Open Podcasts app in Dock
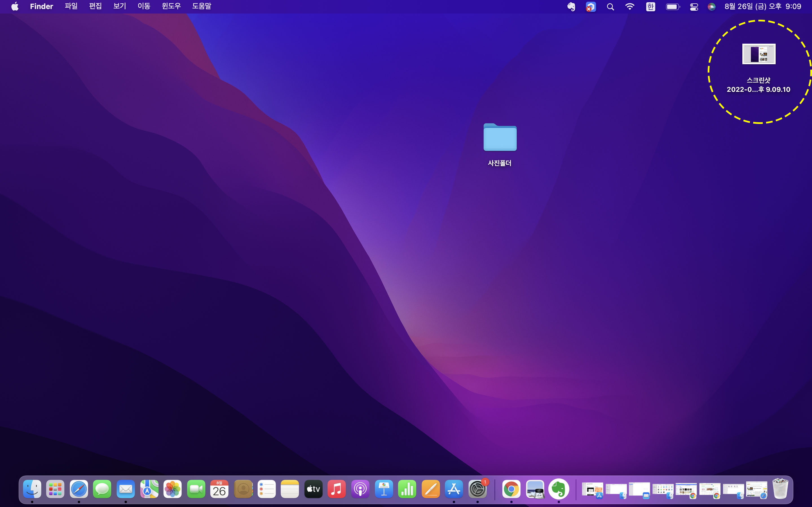812x507 pixels. pos(360,489)
